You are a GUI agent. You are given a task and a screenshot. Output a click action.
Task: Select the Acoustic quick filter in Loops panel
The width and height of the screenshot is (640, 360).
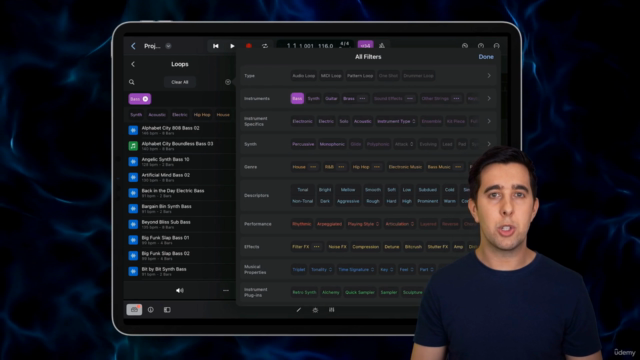pos(157,115)
